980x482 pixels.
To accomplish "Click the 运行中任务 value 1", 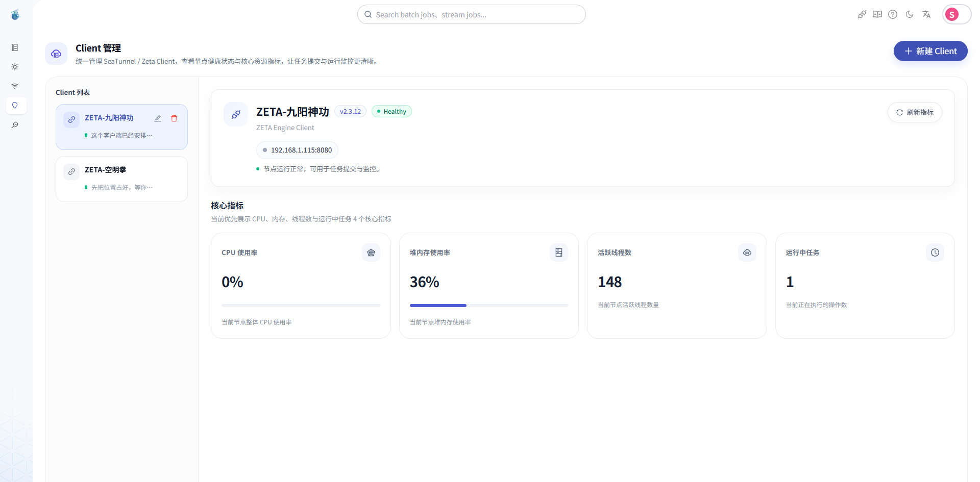I will 790,282.
